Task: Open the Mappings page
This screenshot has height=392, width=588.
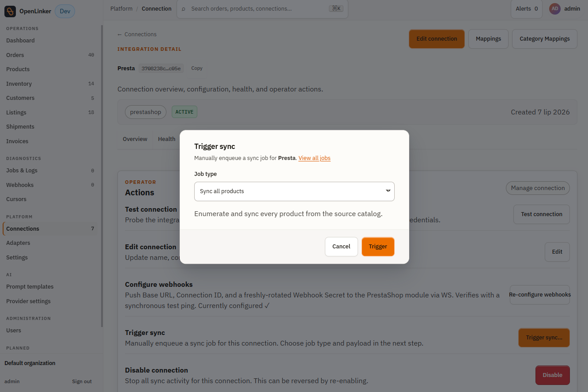Action: point(488,39)
